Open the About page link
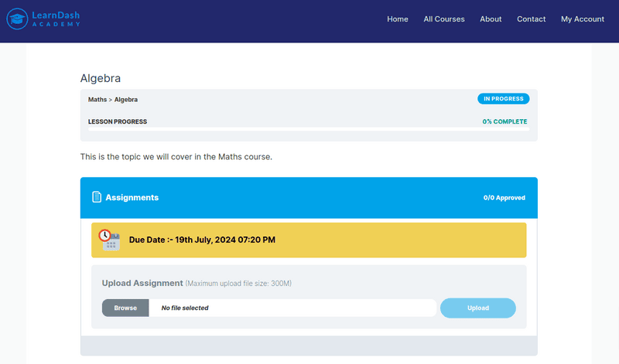 point(491,19)
